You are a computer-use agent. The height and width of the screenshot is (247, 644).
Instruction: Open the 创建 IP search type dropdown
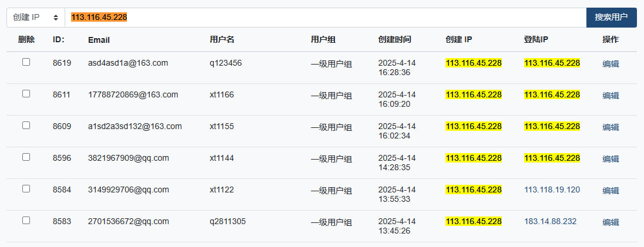pos(36,17)
